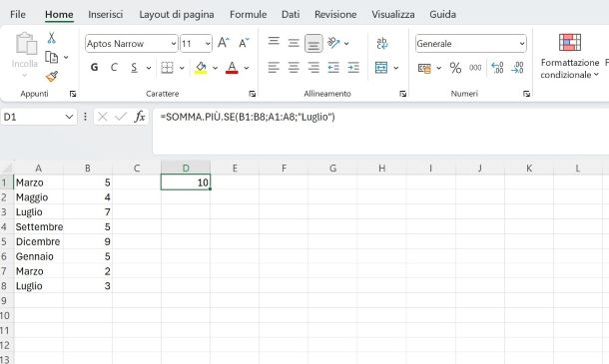
Task: Switch to the Inserisci tab
Action: point(105,14)
